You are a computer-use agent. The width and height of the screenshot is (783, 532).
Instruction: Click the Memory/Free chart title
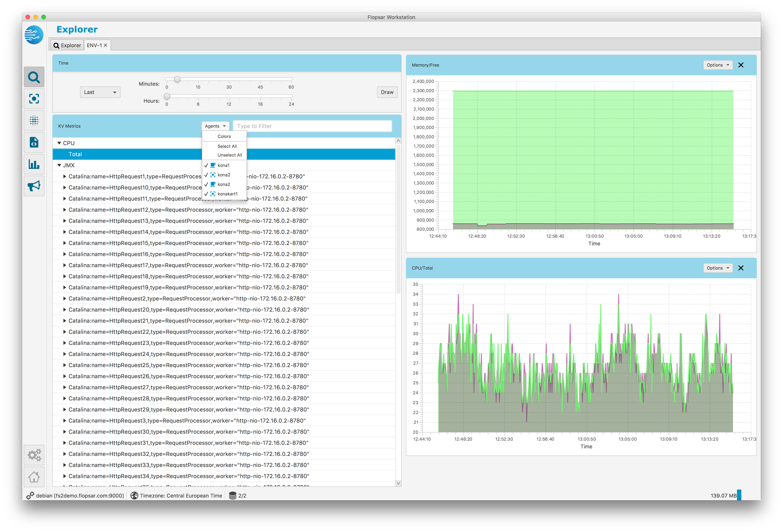pyautogui.click(x=425, y=65)
